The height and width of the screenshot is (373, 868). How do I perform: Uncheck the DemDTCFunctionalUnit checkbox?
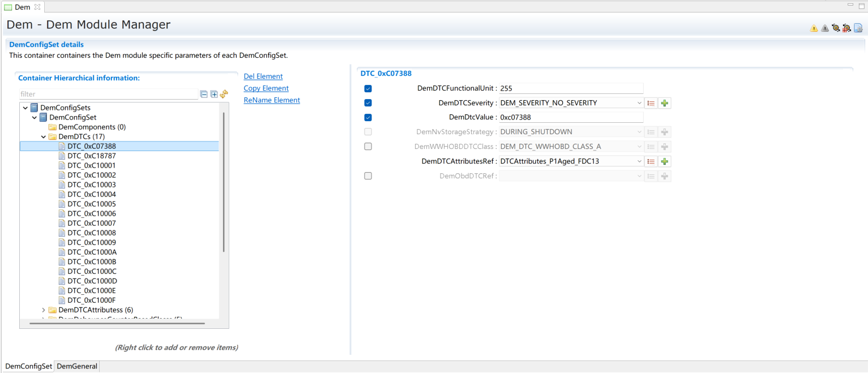(x=368, y=88)
